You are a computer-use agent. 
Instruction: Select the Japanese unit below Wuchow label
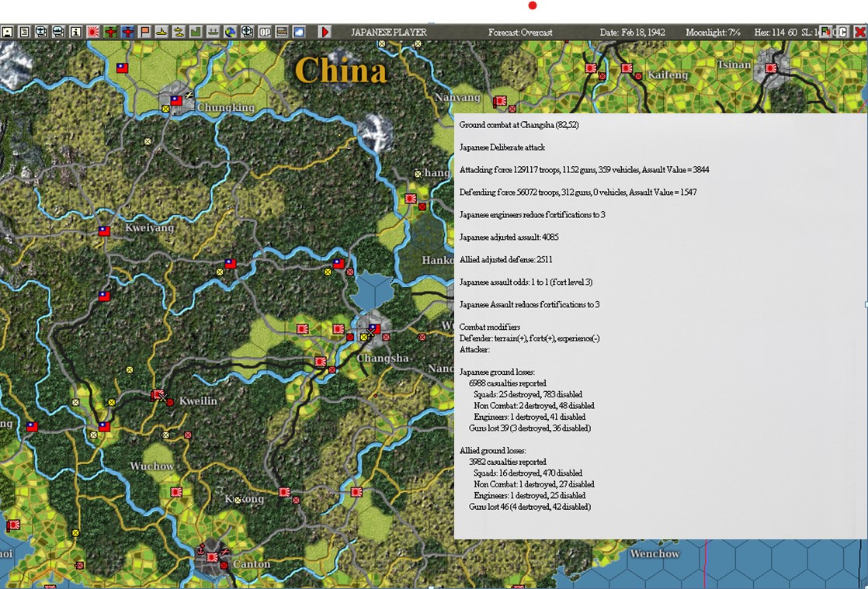click(176, 492)
